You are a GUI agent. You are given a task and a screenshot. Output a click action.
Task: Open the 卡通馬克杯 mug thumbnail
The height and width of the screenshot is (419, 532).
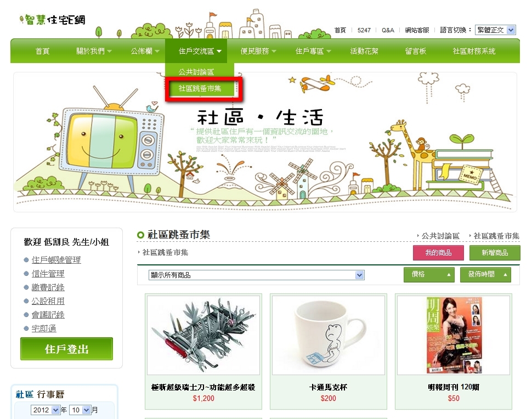pyautogui.click(x=329, y=335)
